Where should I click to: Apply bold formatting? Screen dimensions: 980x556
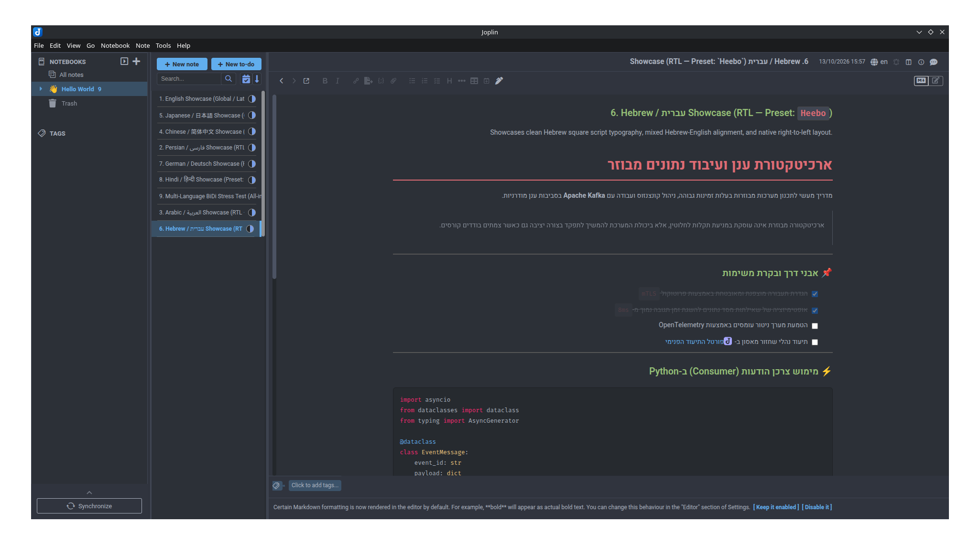325,81
